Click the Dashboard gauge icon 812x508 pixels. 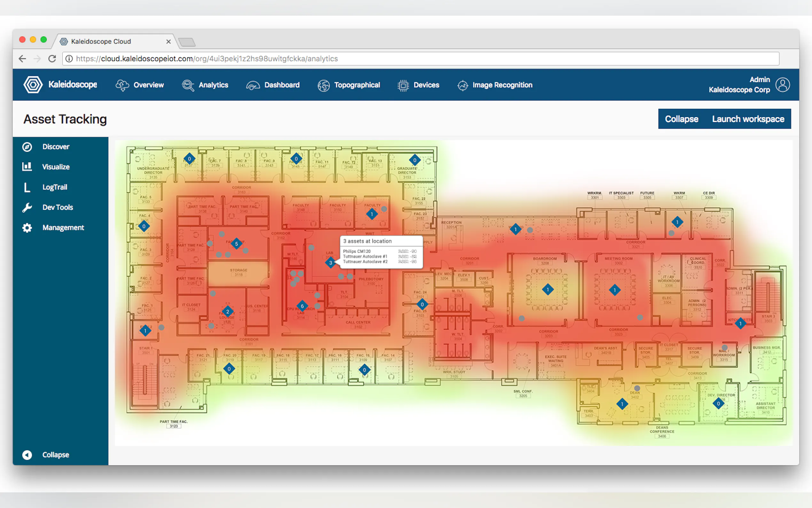pyautogui.click(x=253, y=85)
